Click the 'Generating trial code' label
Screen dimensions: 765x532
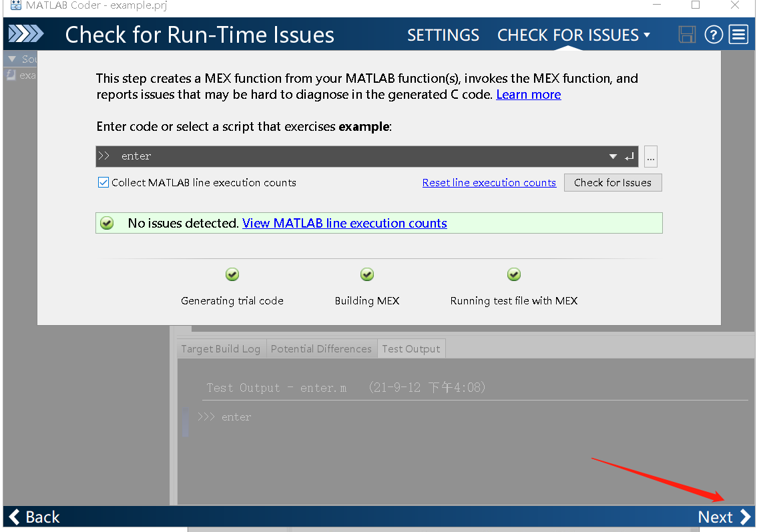(x=232, y=300)
